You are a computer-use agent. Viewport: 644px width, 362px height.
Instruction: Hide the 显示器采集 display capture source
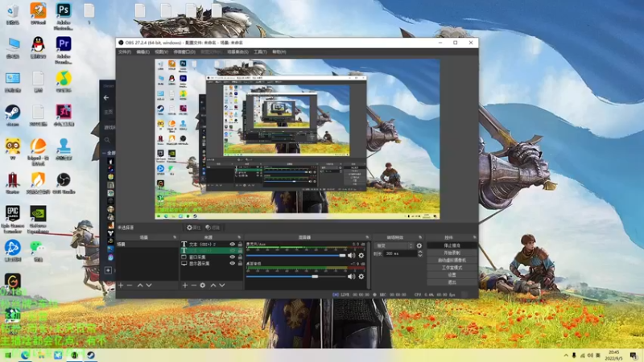tap(233, 264)
